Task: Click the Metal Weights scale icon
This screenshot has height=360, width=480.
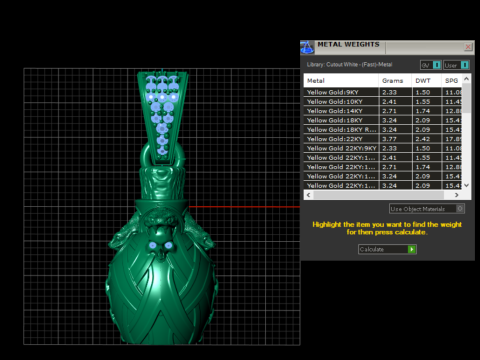Action: [307, 47]
